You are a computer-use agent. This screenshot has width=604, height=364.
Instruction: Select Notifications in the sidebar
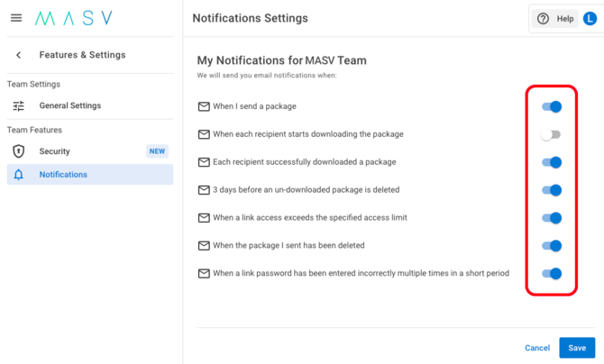pos(90,175)
